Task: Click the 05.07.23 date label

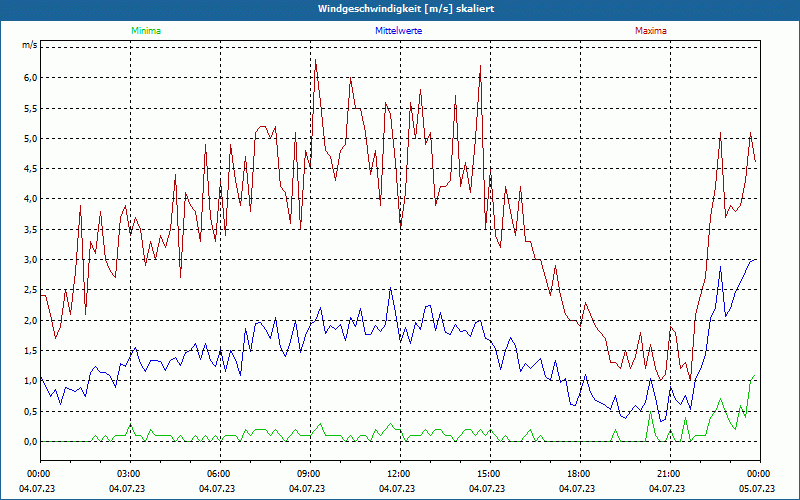Action: [758, 489]
